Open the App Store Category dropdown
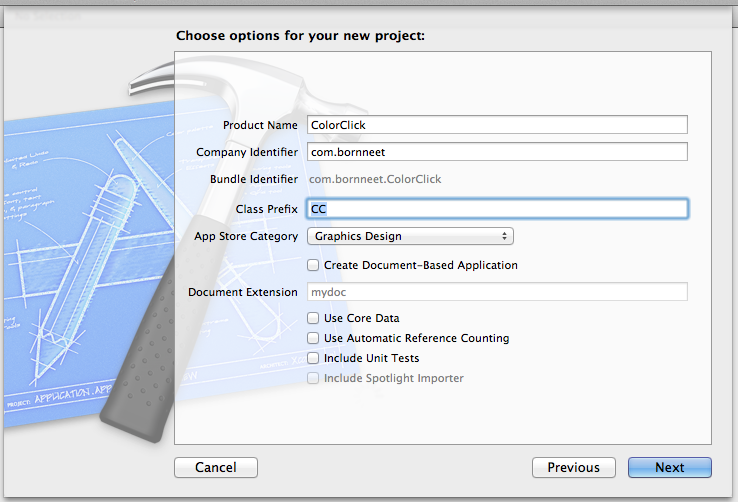The height and width of the screenshot is (502, 738). (x=410, y=237)
